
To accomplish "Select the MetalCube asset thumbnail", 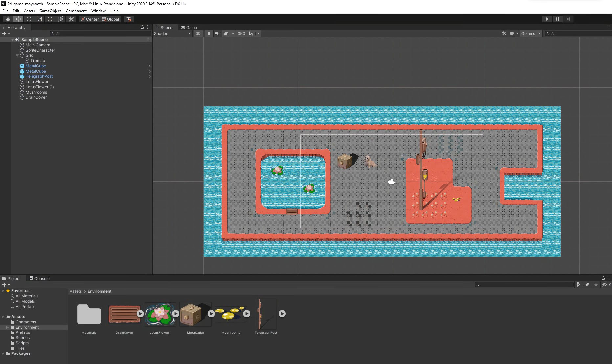I will pos(195,314).
